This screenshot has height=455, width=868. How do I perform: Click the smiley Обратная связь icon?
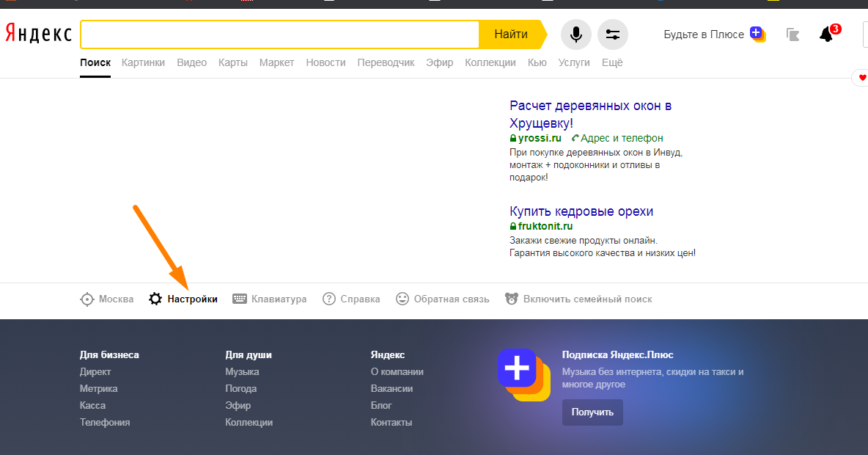pos(402,299)
